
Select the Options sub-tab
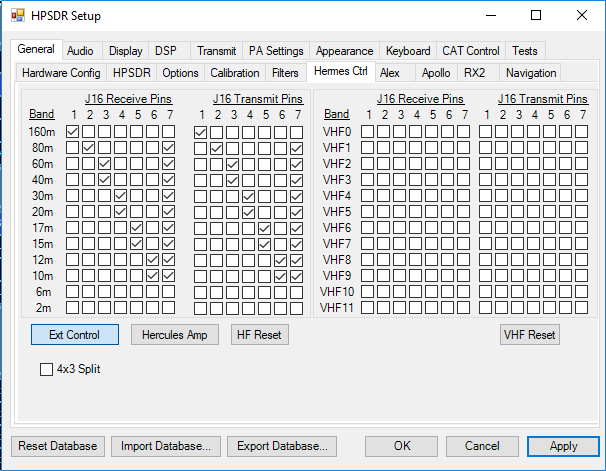tap(180, 73)
